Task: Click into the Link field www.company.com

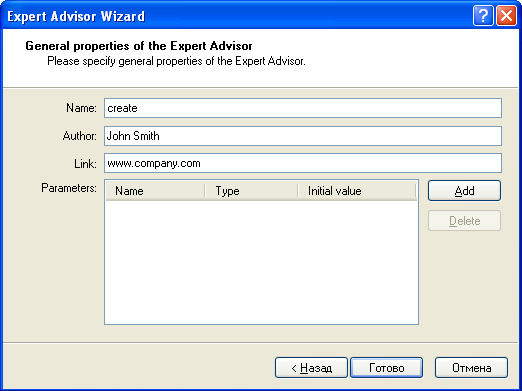Action: pyautogui.click(x=303, y=163)
